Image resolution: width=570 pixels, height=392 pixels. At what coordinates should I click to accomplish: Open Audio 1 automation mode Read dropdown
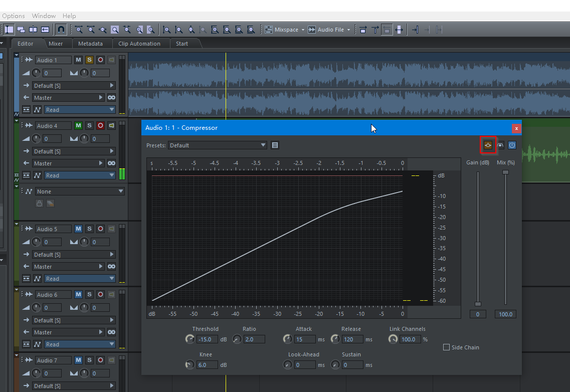point(80,110)
